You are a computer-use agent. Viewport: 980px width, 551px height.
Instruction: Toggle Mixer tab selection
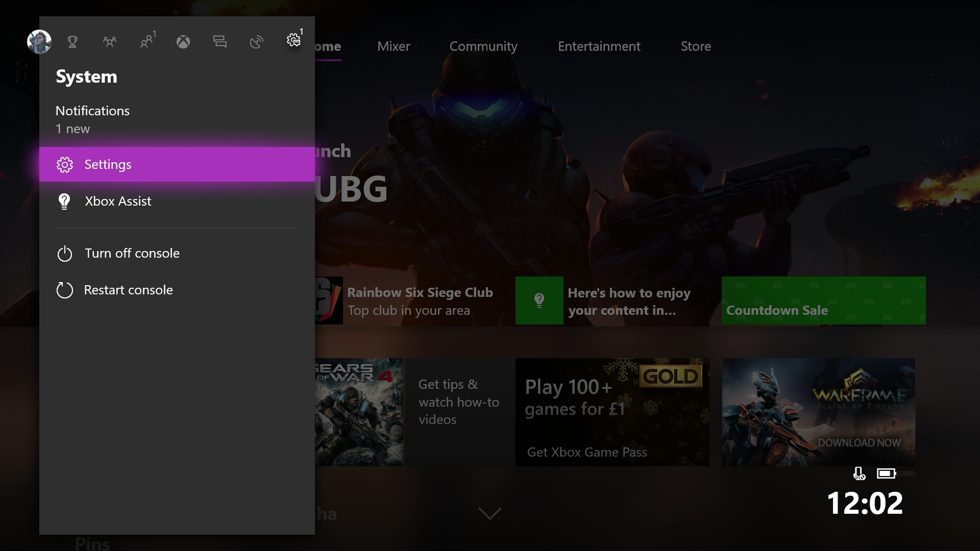pos(394,46)
